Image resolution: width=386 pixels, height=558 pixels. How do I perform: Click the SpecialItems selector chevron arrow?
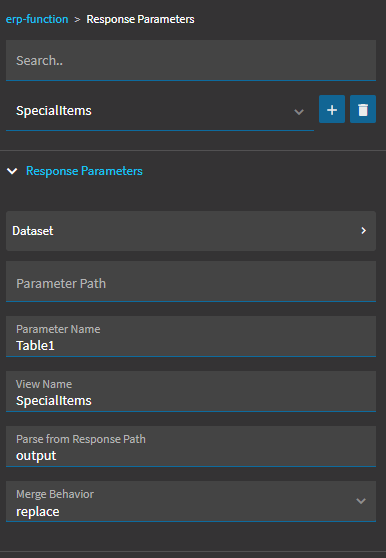coord(299,112)
